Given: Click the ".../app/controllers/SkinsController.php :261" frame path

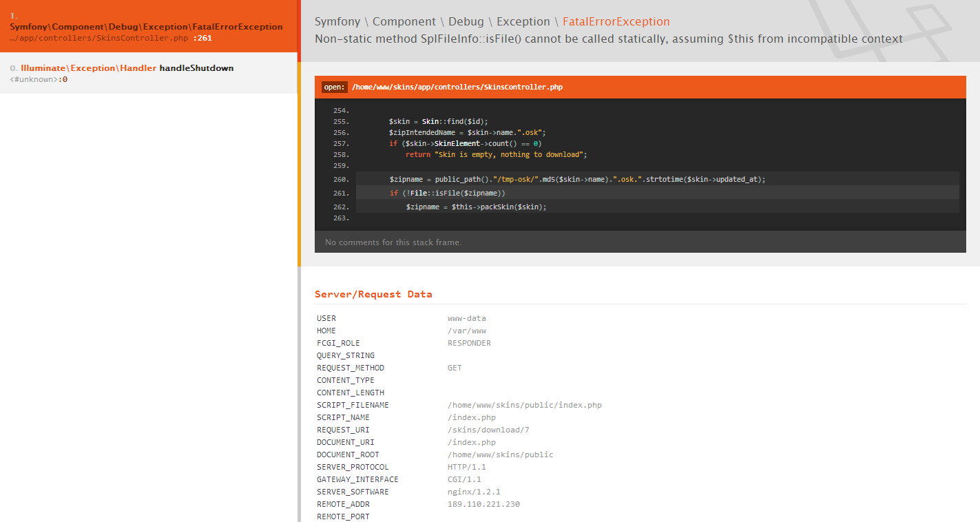Looking at the screenshot, I should pos(111,38).
